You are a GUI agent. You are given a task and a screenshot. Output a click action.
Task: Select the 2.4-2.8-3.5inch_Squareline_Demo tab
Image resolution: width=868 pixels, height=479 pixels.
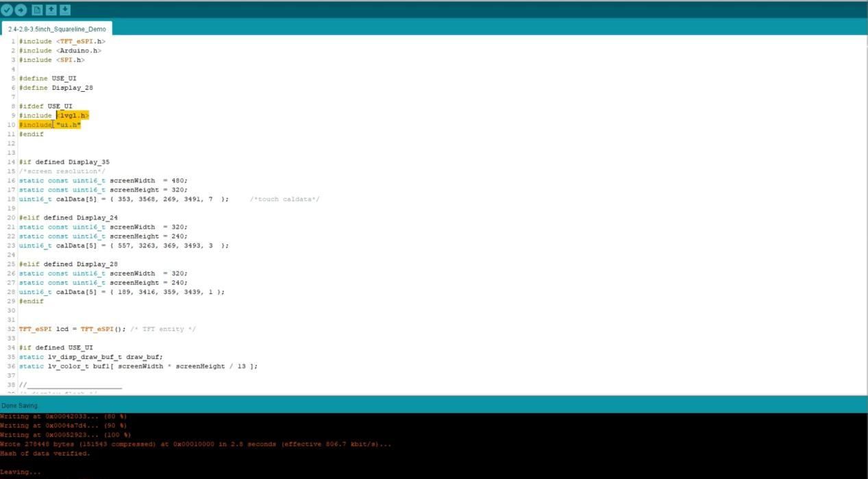click(x=58, y=29)
